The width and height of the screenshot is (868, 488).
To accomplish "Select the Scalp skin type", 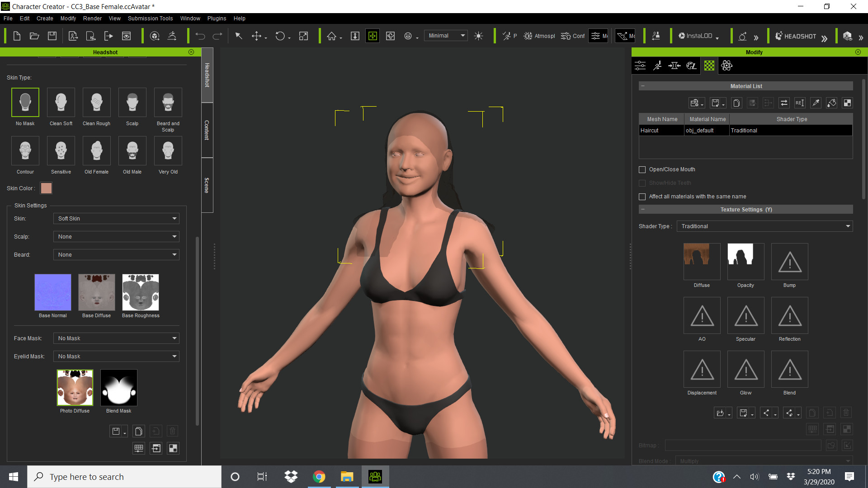I will point(132,103).
